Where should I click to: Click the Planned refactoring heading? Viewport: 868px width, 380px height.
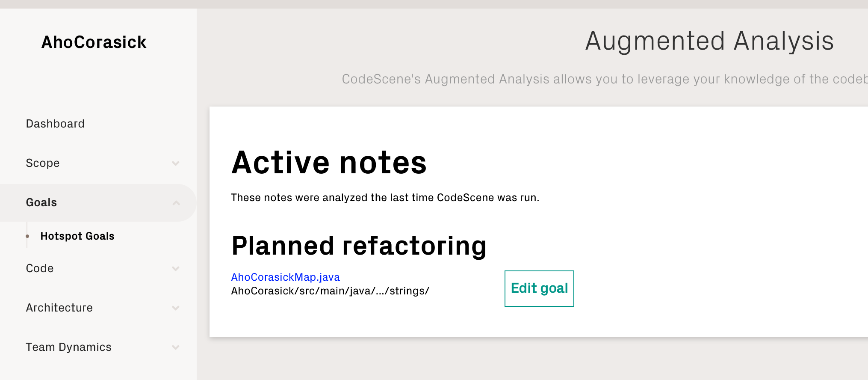(359, 246)
